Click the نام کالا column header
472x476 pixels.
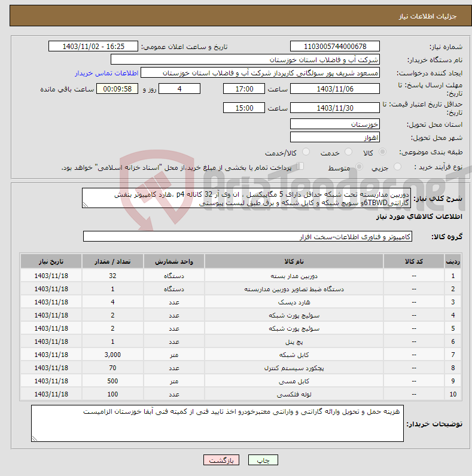[x=294, y=261]
